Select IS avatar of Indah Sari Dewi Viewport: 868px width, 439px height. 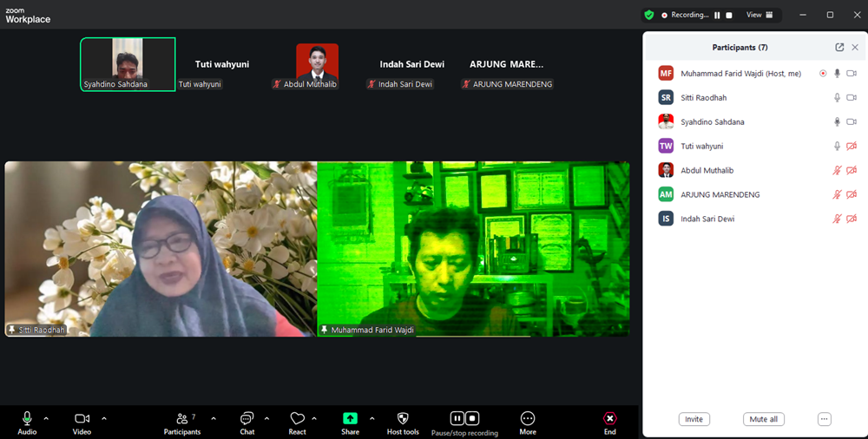pyautogui.click(x=666, y=219)
